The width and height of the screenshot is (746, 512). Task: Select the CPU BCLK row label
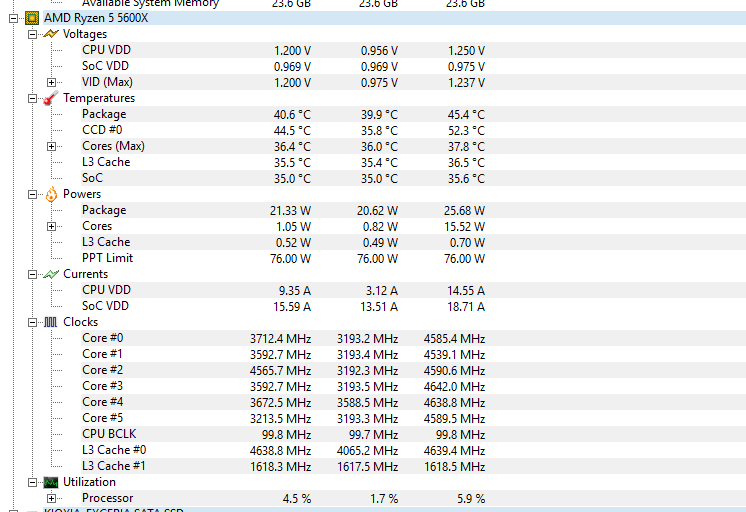[109, 434]
